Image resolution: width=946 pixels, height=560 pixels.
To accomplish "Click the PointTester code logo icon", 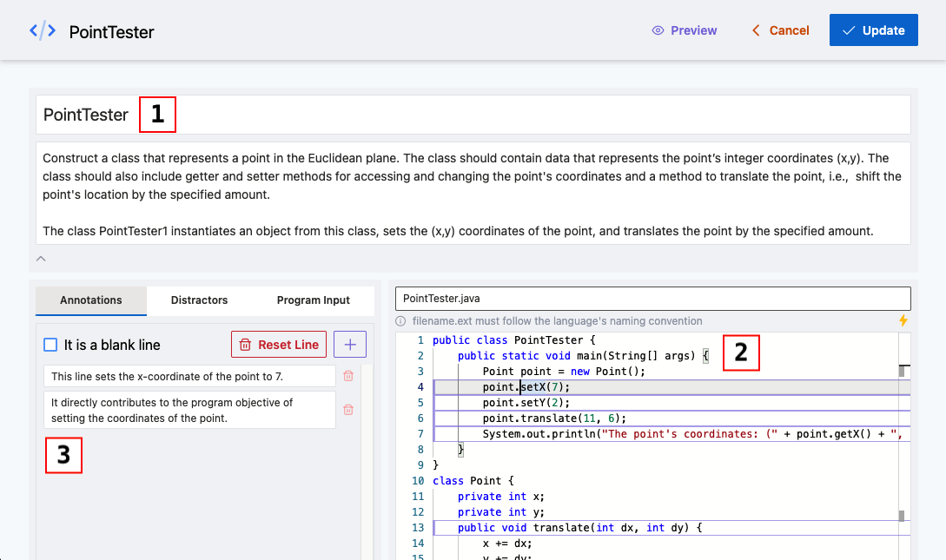I will 43,30.
